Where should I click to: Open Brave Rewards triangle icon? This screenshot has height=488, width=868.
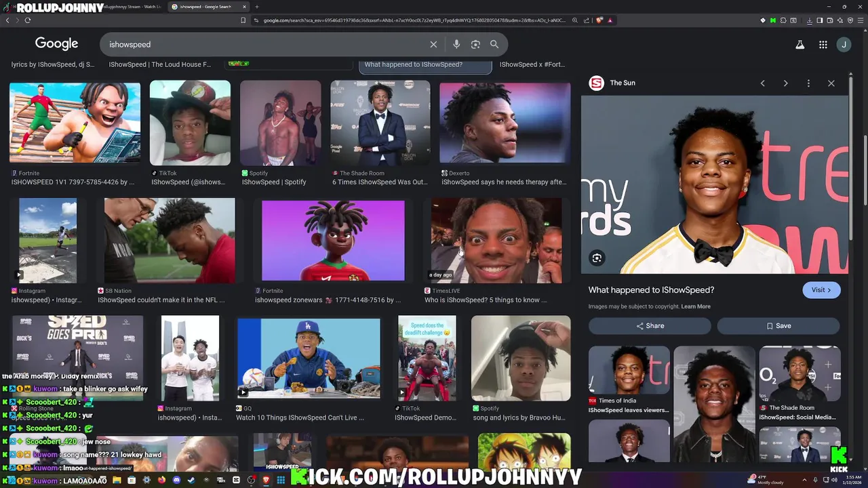click(x=610, y=20)
